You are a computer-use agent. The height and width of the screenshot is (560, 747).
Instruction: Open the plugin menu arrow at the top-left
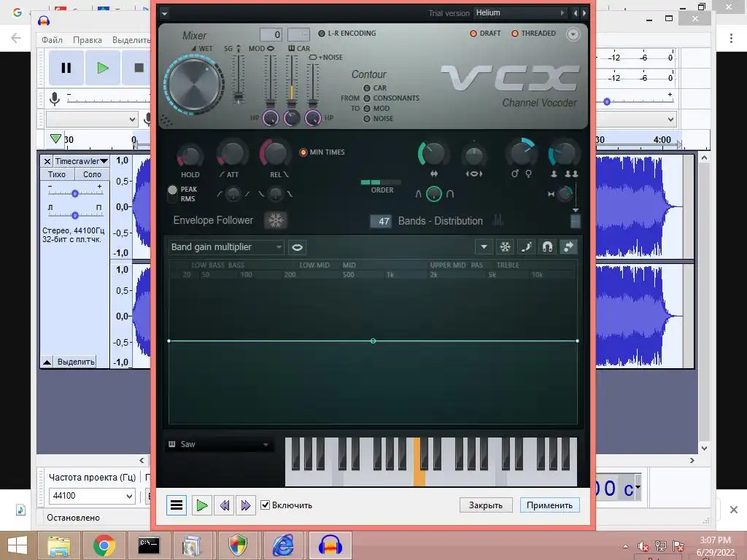[164, 13]
